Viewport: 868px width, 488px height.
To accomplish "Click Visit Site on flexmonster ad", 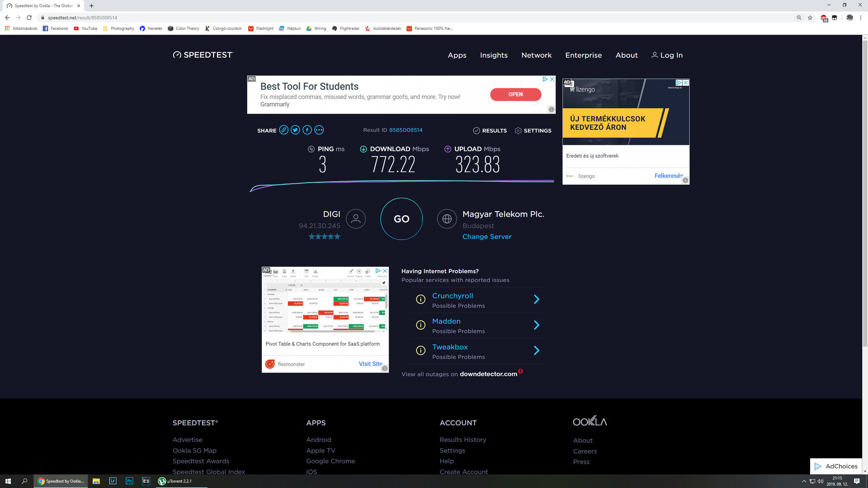I will 371,364.
